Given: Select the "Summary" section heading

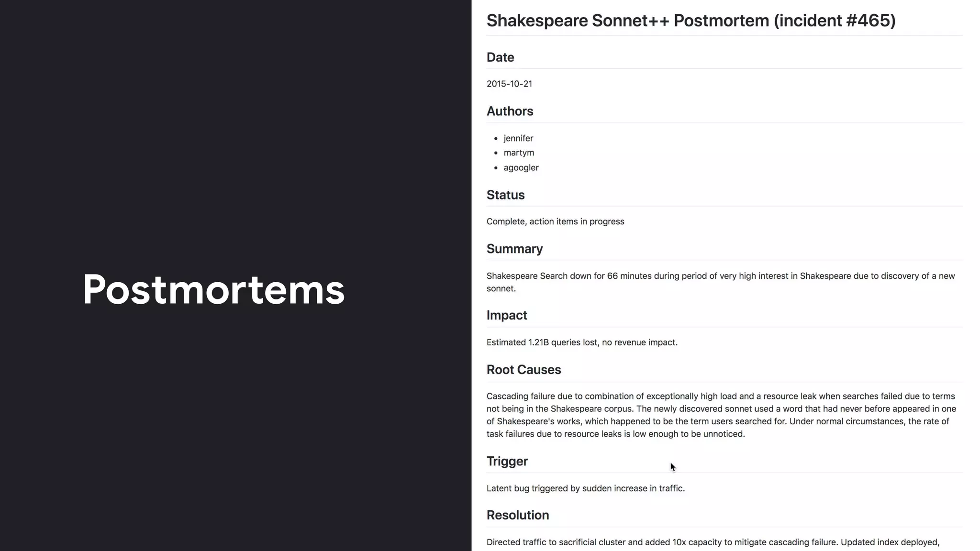Looking at the screenshot, I should pyautogui.click(x=514, y=249).
